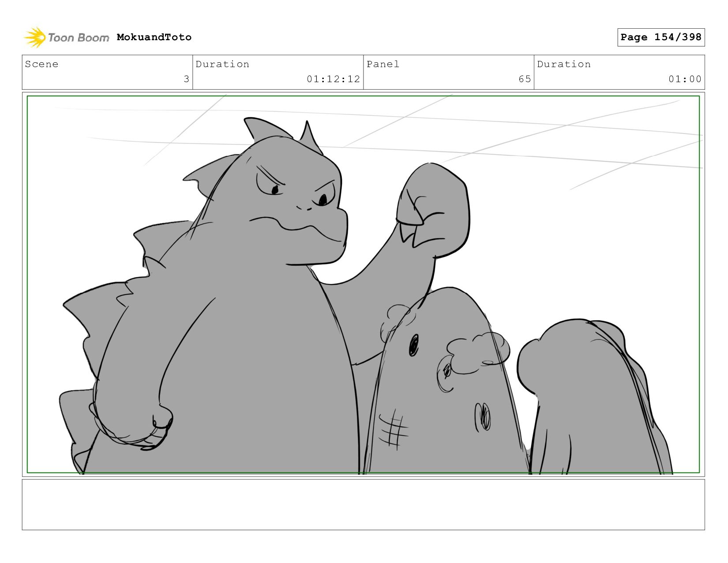Image resolution: width=728 pixels, height=563 pixels.
Task: Click the panel number 65
Action: pos(525,79)
